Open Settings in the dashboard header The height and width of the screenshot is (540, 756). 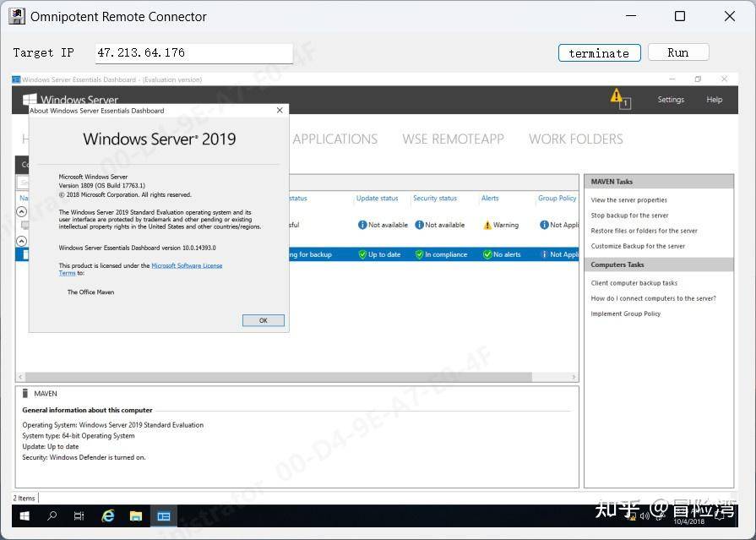pyautogui.click(x=671, y=100)
